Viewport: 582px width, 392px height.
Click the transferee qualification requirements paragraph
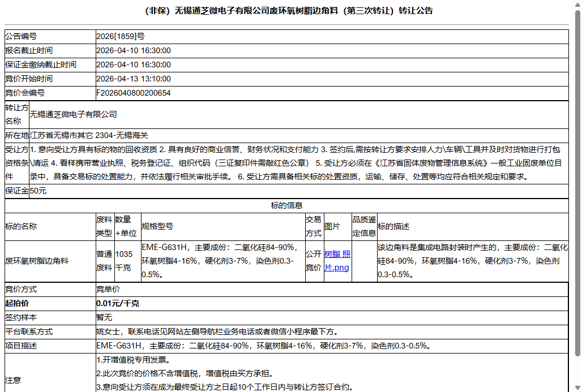click(296, 163)
